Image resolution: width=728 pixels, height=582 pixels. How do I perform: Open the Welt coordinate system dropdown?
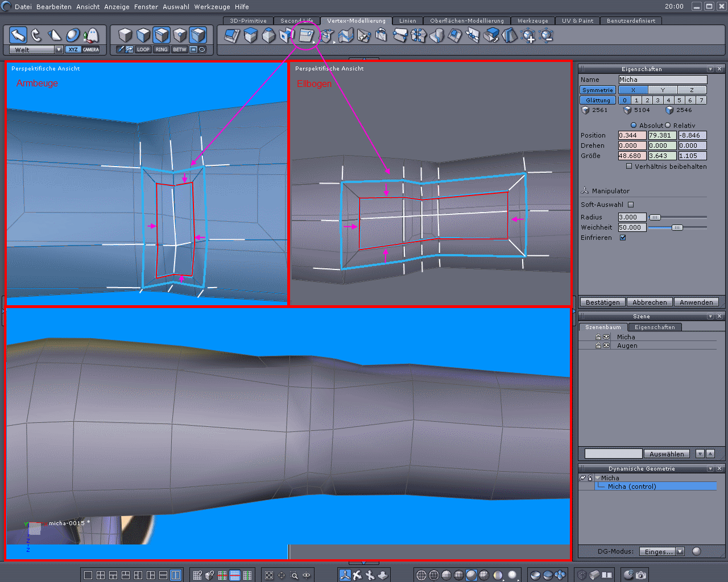click(59, 49)
